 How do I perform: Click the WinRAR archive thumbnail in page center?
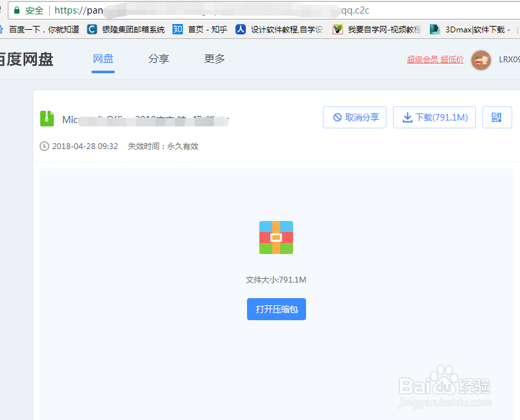[x=276, y=237]
